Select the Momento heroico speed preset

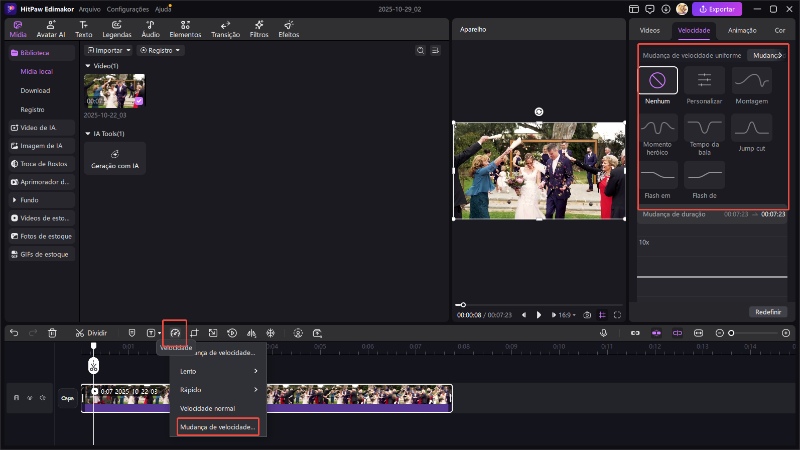658,128
